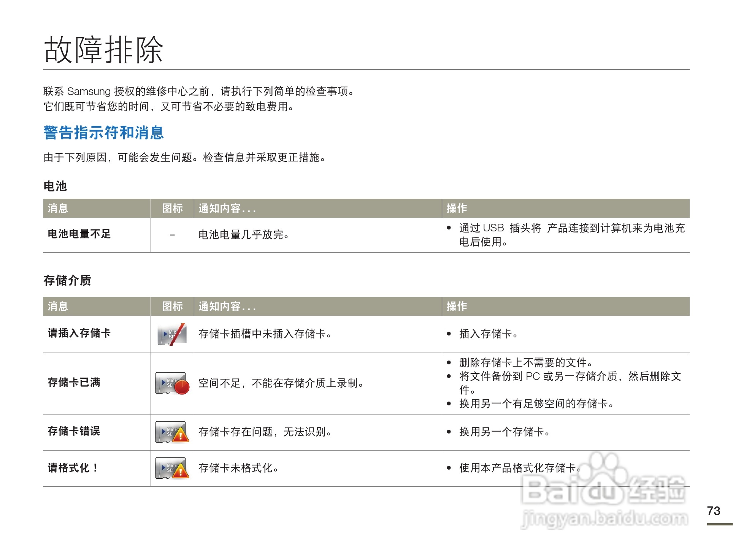Click the USB charging instruction in battery table
This screenshot has height=560, width=733.
(572, 235)
